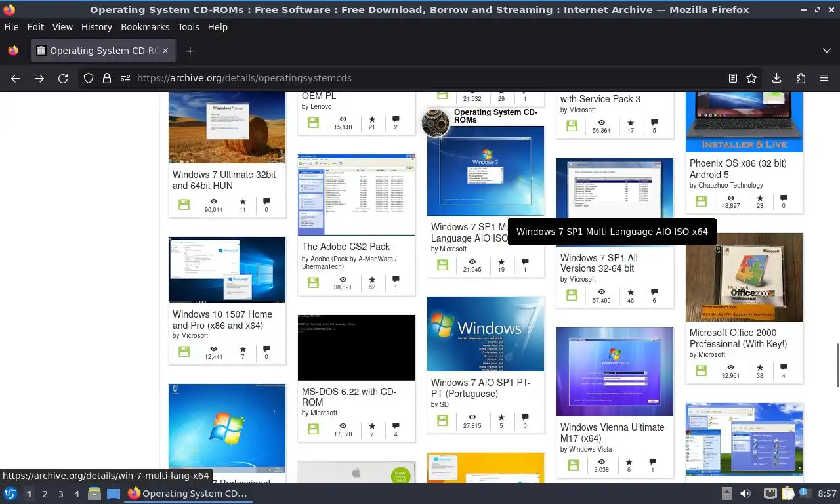Viewport: 840px width, 504px height.
Task: Open the Firefox View button
Action: click(x=13, y=51)
